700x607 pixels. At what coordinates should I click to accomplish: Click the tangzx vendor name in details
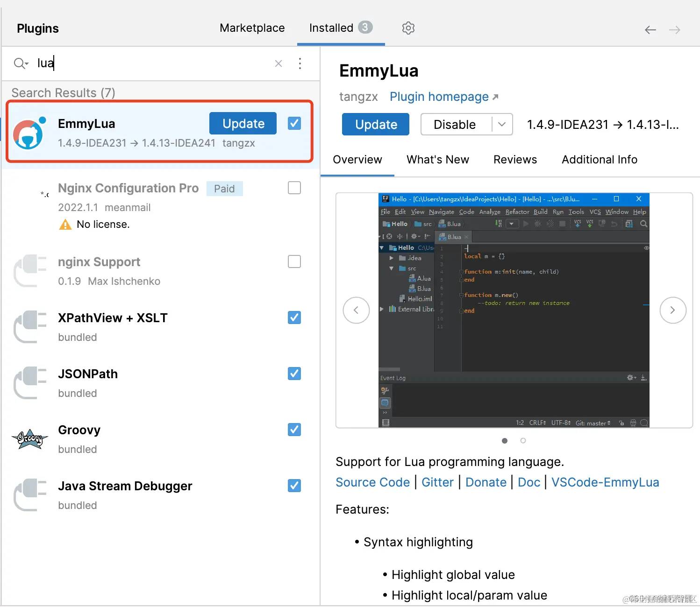coord(358,97)
